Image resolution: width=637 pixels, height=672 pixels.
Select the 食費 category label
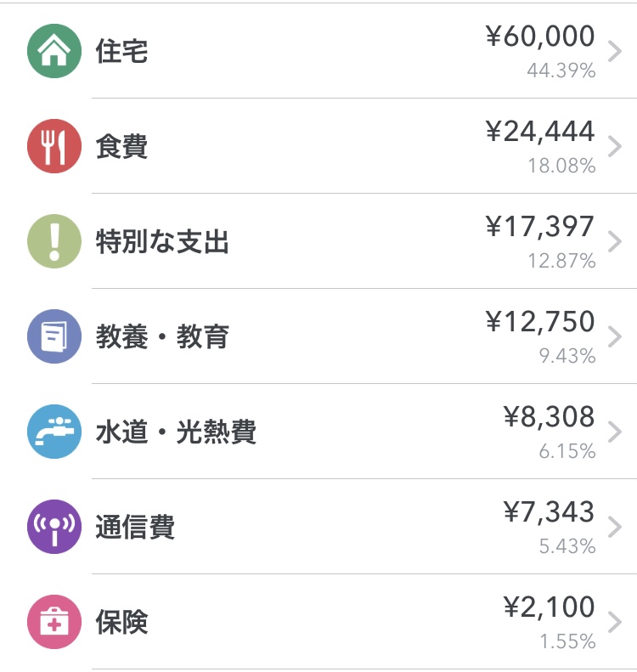pos(121,146)
